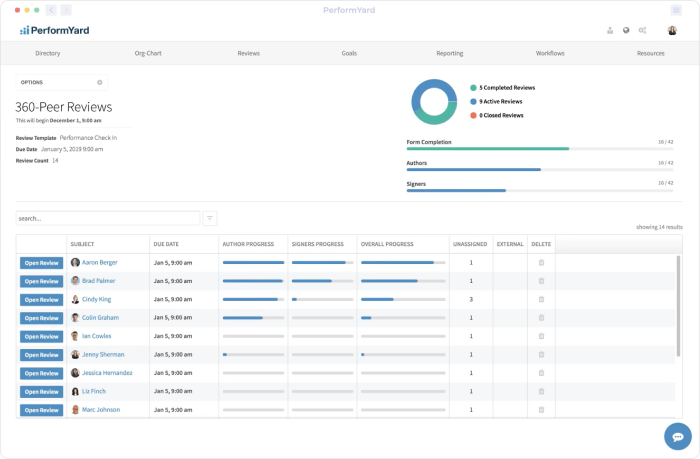
Task: Open Review for Brad Palmer
Action: (42, 281)
